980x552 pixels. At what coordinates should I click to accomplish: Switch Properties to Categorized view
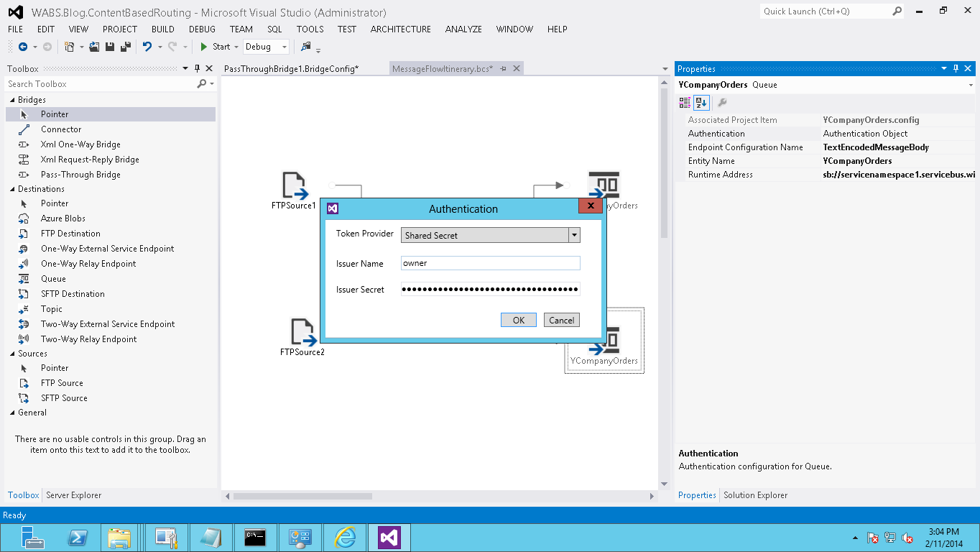(x=685, y=103)
